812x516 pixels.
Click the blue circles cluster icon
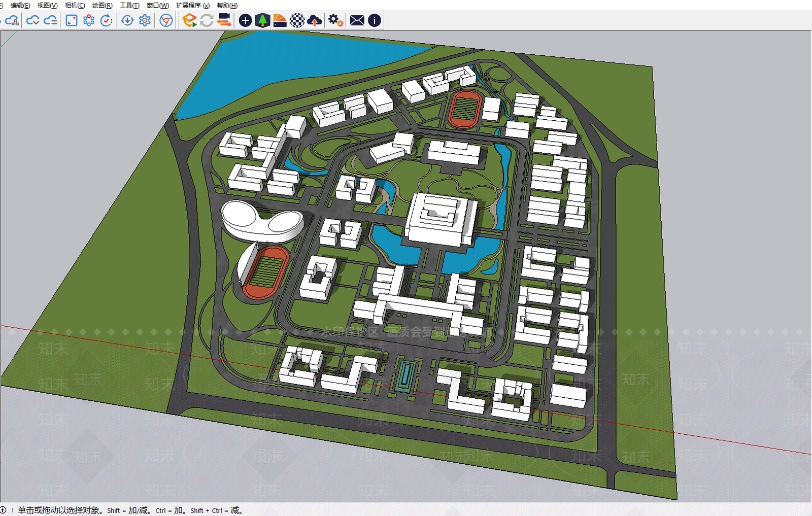click(89, 20)
